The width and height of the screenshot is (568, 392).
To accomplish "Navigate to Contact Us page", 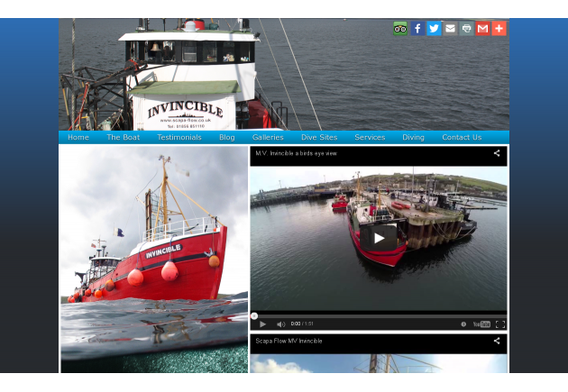I will tap(462, 138).
